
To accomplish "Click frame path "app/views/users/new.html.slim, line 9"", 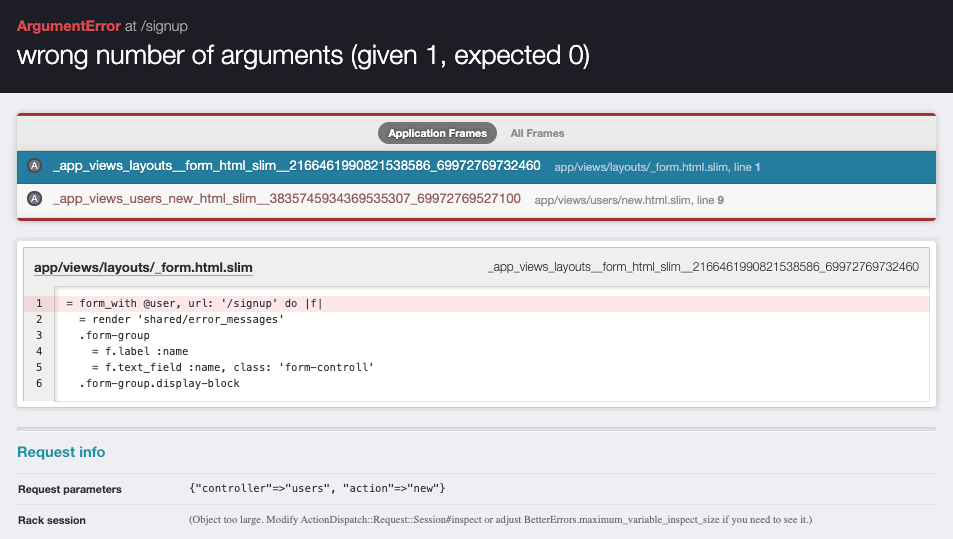I will pos(629,200).
